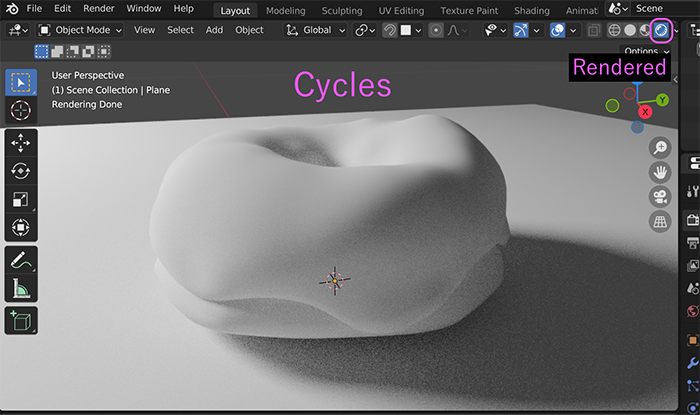Switch viewport shading to Material Preview
Screen dimensions: 700x415
645,30
